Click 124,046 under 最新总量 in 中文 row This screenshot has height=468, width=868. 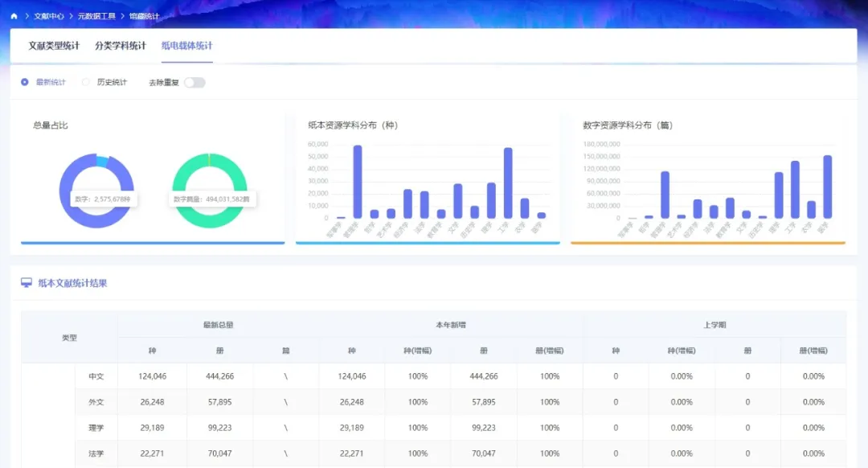click(x=152, y=376)
